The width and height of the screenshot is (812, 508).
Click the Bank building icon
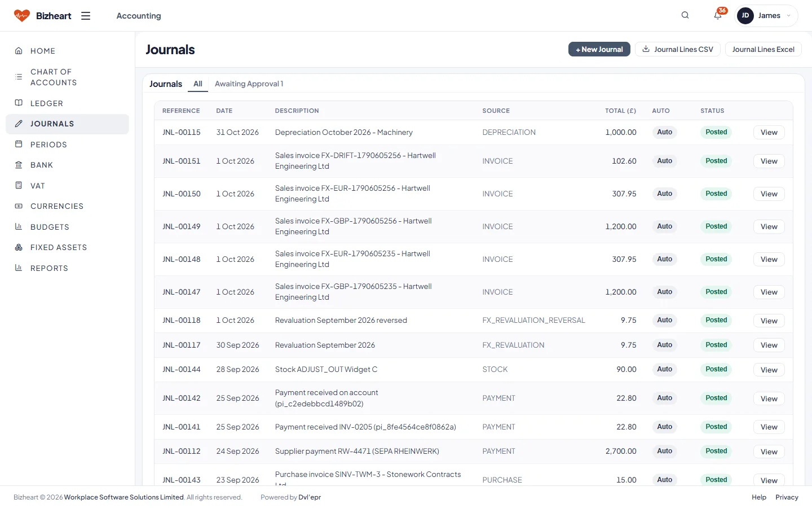click(x=19, y=165)
